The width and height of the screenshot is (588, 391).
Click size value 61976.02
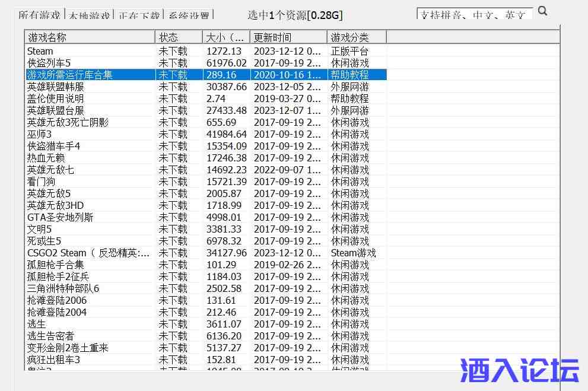coord(227,63)
